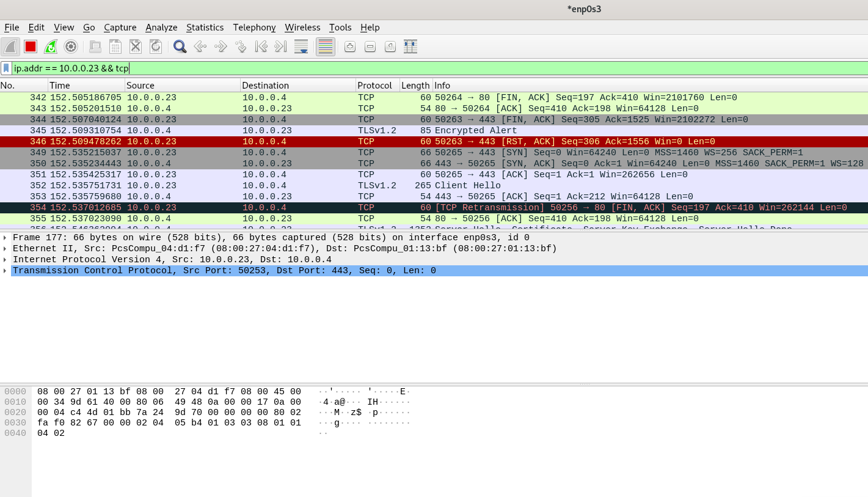
Task: Jump to the last packet
Action: pyautogui.click(x=280, y=46)
